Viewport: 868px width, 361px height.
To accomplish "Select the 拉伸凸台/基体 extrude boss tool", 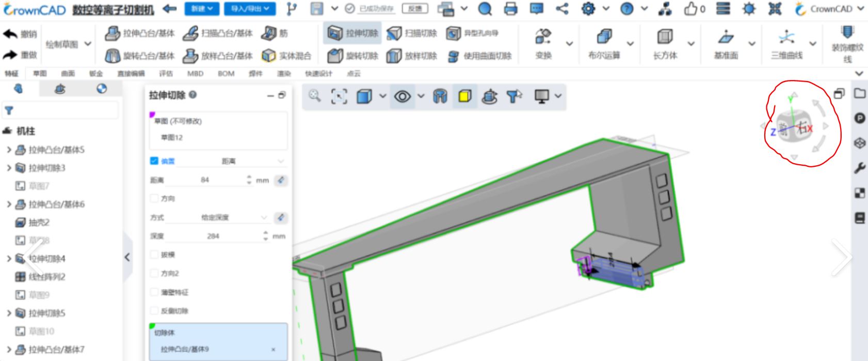I will (x=139, y=34).
